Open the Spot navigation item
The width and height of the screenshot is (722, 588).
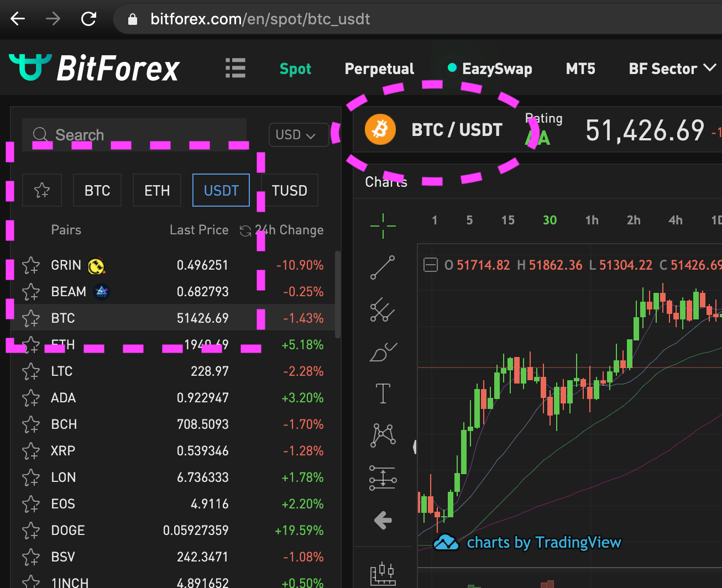pos(295,69)
